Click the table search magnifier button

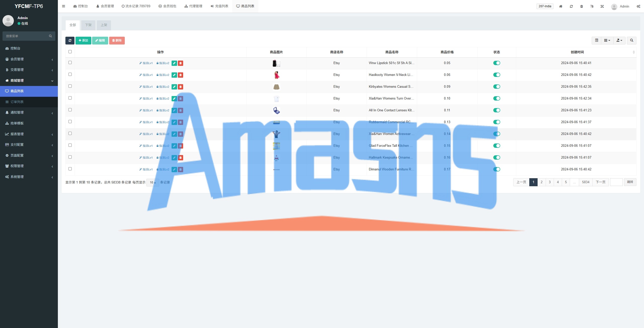(632, 40)
